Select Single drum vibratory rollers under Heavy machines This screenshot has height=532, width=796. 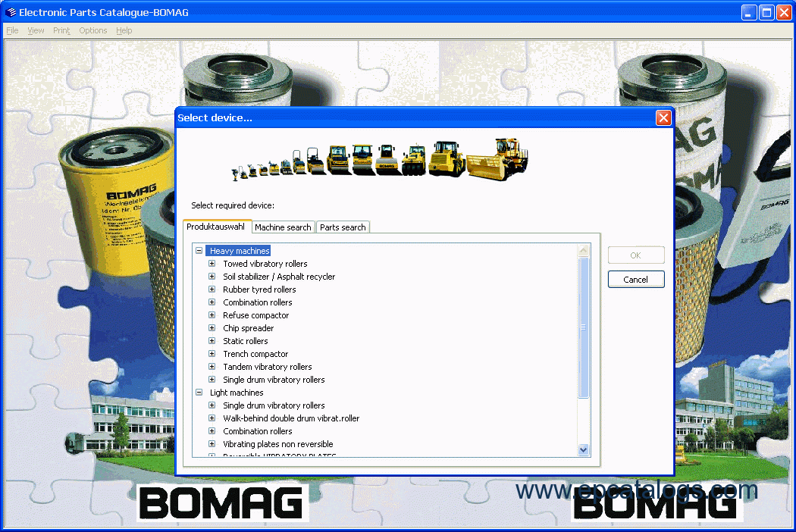pyautogui.click(x=274, y=380)
